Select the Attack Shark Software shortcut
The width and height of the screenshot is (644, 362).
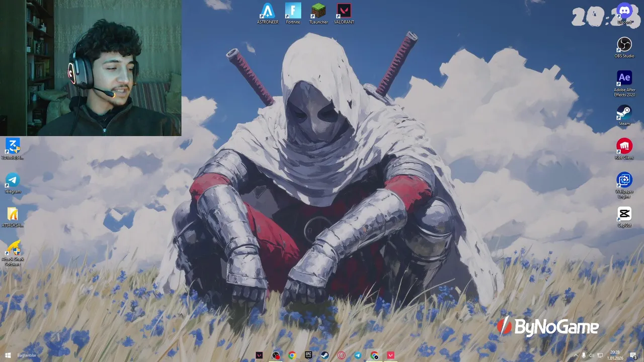click(x=13, y=252)
